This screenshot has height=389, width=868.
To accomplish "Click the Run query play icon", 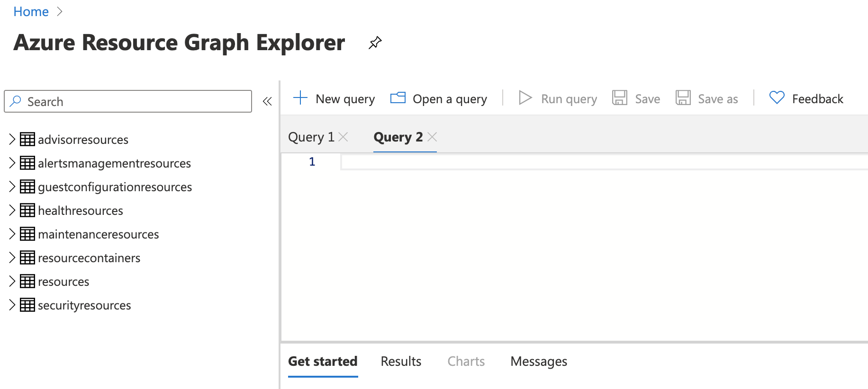I will [x=525, y=98].
